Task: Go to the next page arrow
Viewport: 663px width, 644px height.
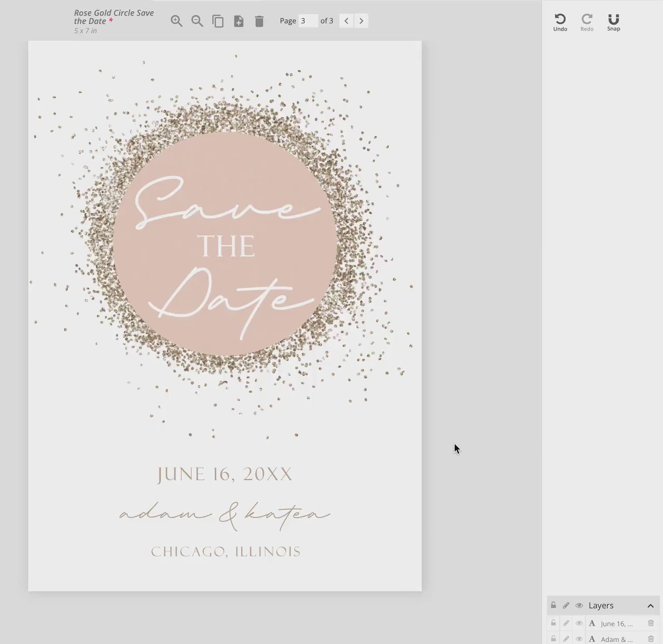Action: (362, 21)
